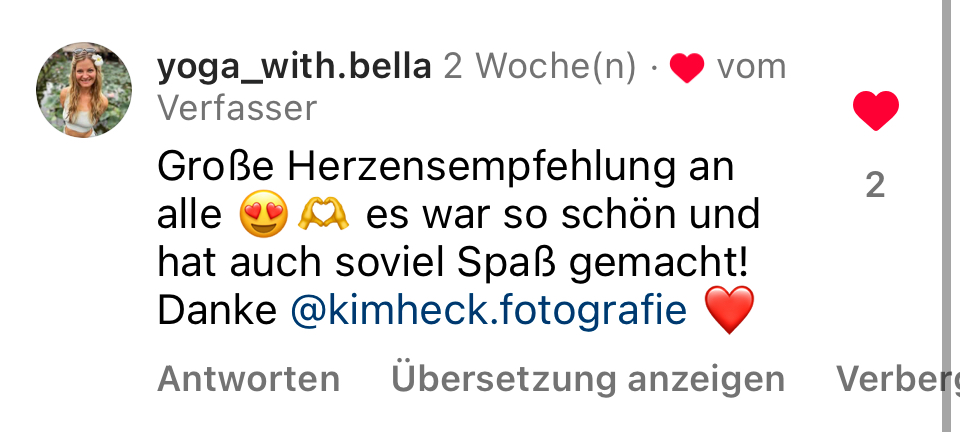Image resolution: width=960 pixels, height=432 pixels.
Task: Click the heart-eyes smiley emoji
Action: tap(263, 214)
